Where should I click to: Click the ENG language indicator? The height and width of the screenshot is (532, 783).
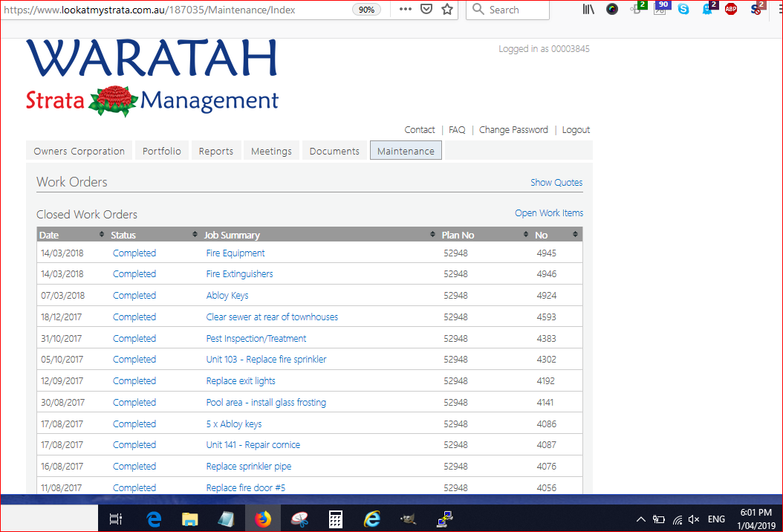[x=716, y=519]
